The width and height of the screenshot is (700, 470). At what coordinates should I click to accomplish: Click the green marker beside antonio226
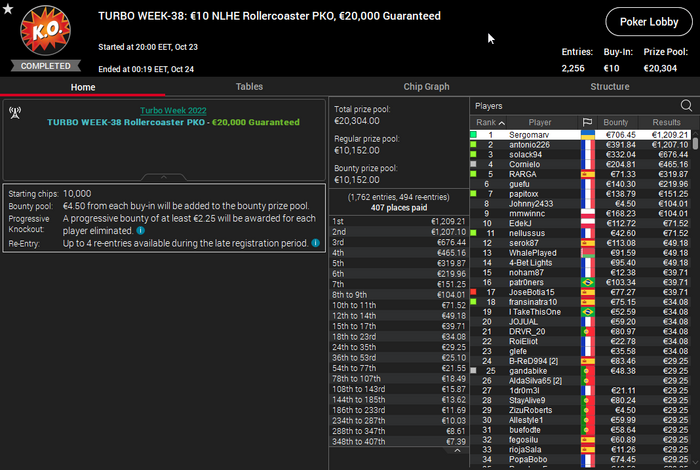point(474,145)
